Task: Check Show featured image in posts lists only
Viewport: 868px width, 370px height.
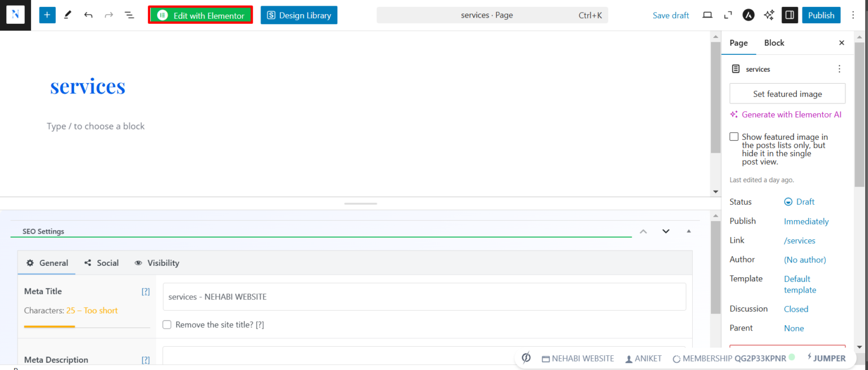Action: tap(734, 137)
